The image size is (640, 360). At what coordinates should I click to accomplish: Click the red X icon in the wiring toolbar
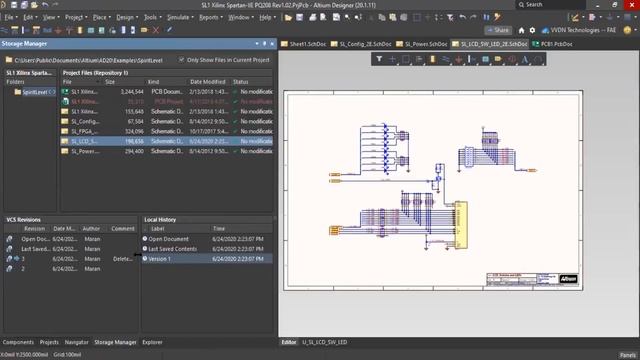pyautogui.click(x=156, y=30)
